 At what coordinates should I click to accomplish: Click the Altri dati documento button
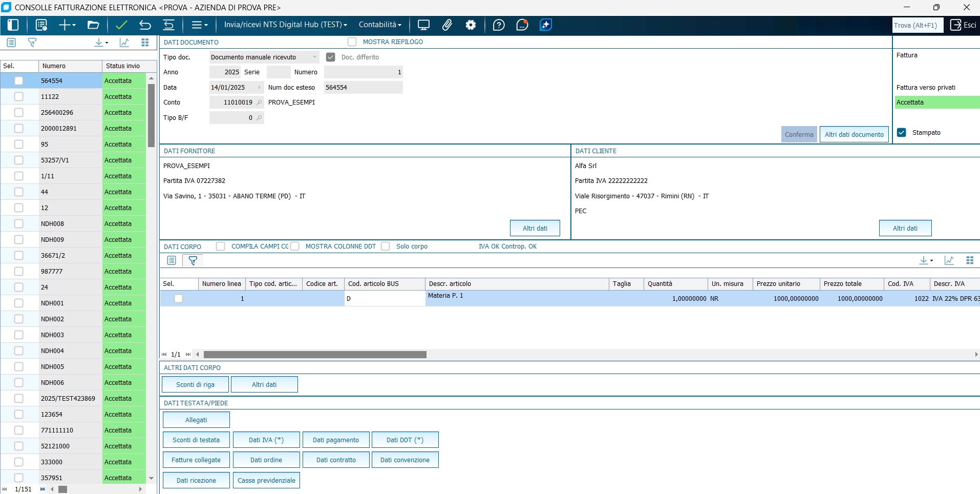tap(854, 135)
